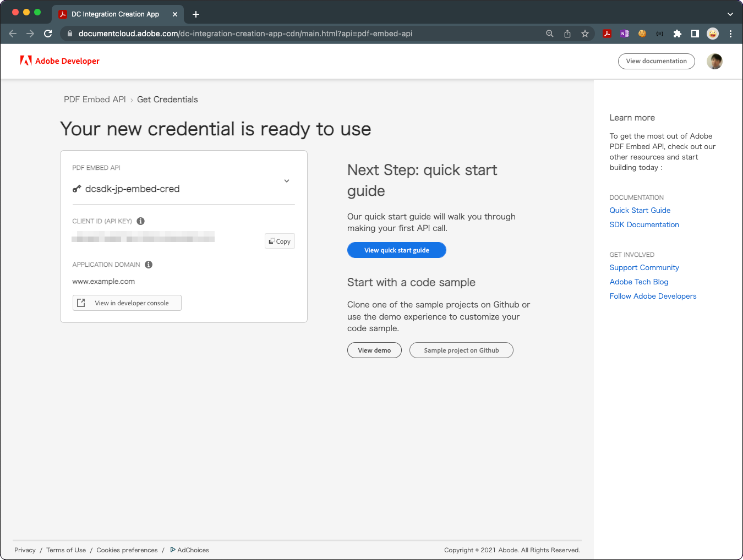Click the key icon next to dcsdk-jp-embed-cred
Viewport: 743px width, 560px height.
77,189
